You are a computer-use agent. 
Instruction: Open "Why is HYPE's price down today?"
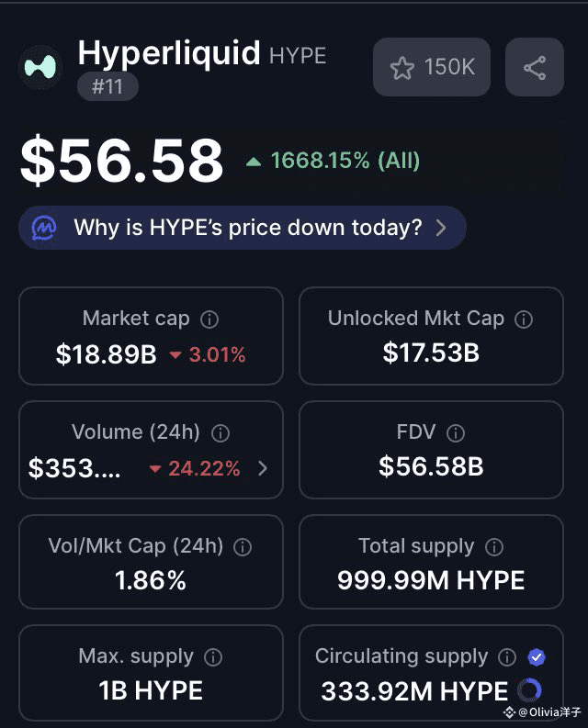pos(243,228)
